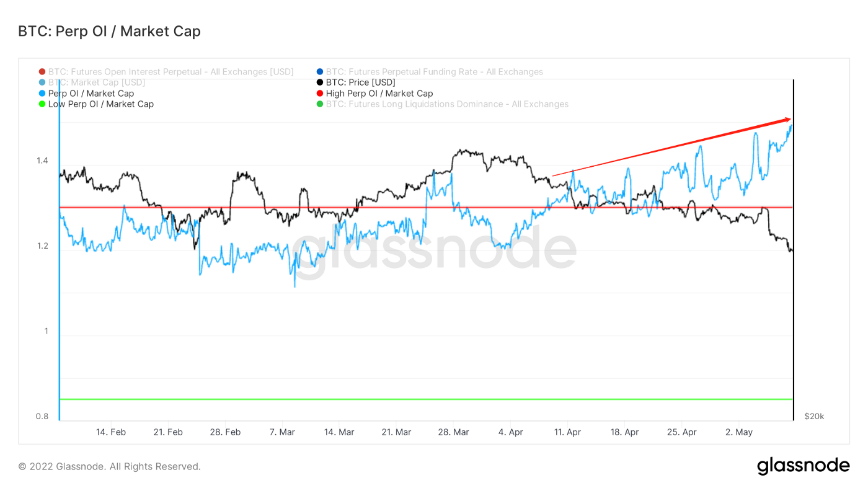Viewport: 868px width, 488px height.
Task: Click the 2022 Glassnode copyright text
Action: (x=109, y=466)
